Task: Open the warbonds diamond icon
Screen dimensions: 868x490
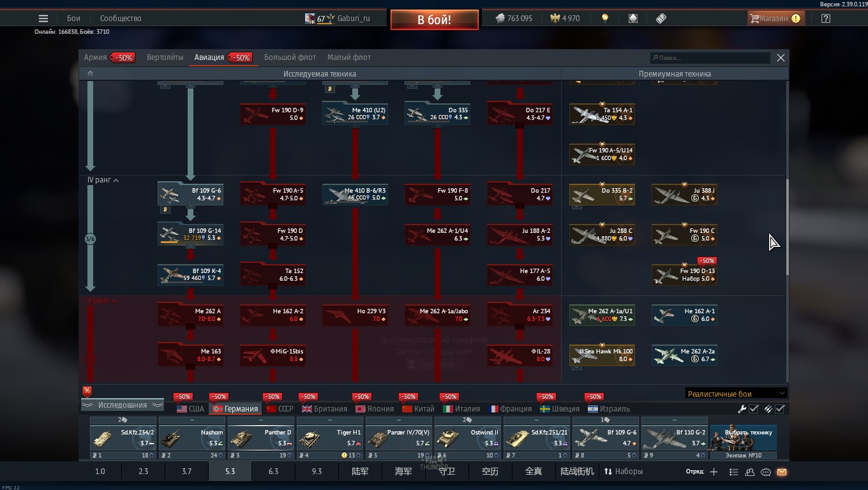Action: coord(632,19)
